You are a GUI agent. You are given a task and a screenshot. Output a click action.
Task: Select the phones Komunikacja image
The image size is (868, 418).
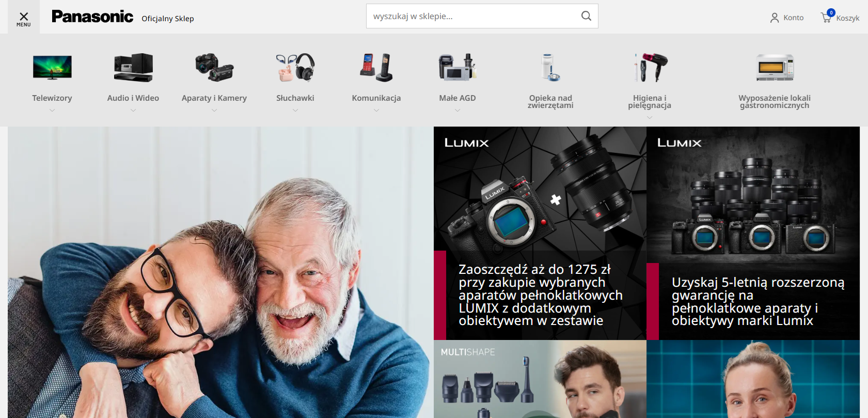pos(376,67)
